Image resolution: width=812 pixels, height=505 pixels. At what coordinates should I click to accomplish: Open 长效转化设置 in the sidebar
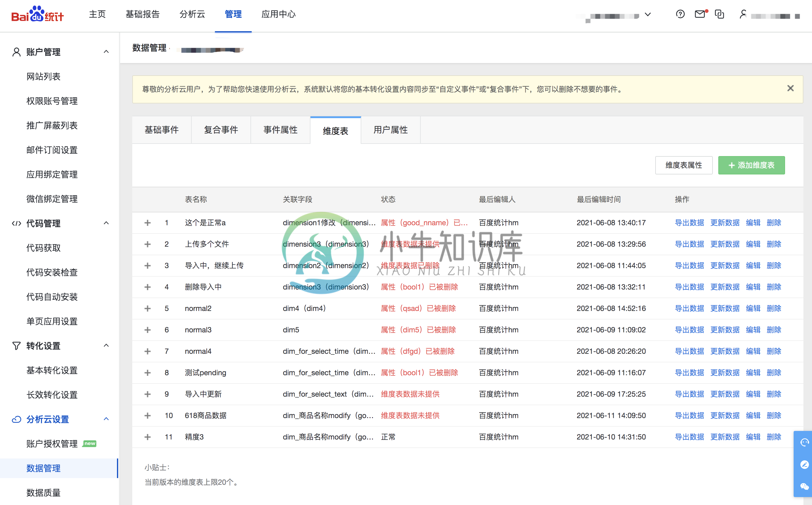(x=52, y=395)
